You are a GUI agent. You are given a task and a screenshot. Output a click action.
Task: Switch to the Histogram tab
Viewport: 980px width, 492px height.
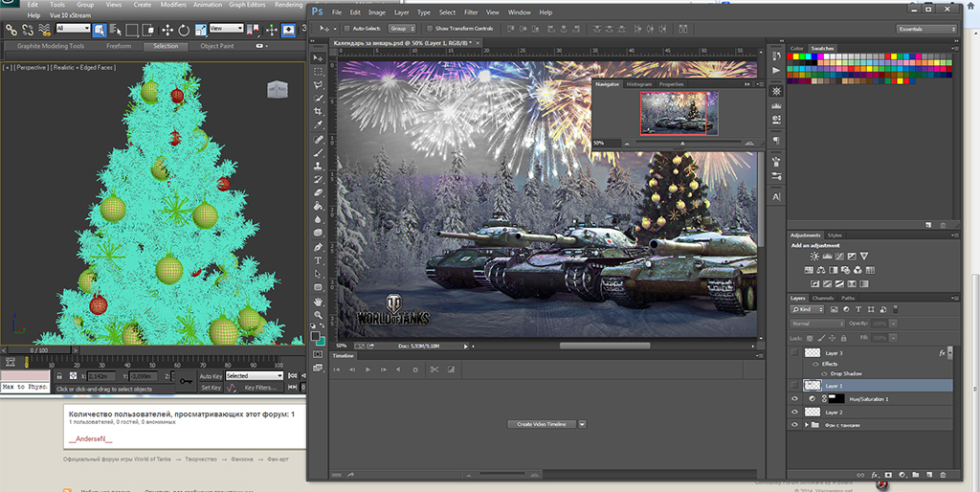pyautogui.click(x=638, y=84)
